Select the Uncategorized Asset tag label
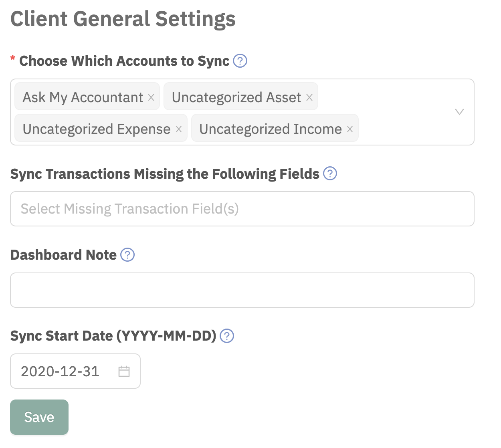The width and height of the screenshot is (501, 448). [236, 97]
